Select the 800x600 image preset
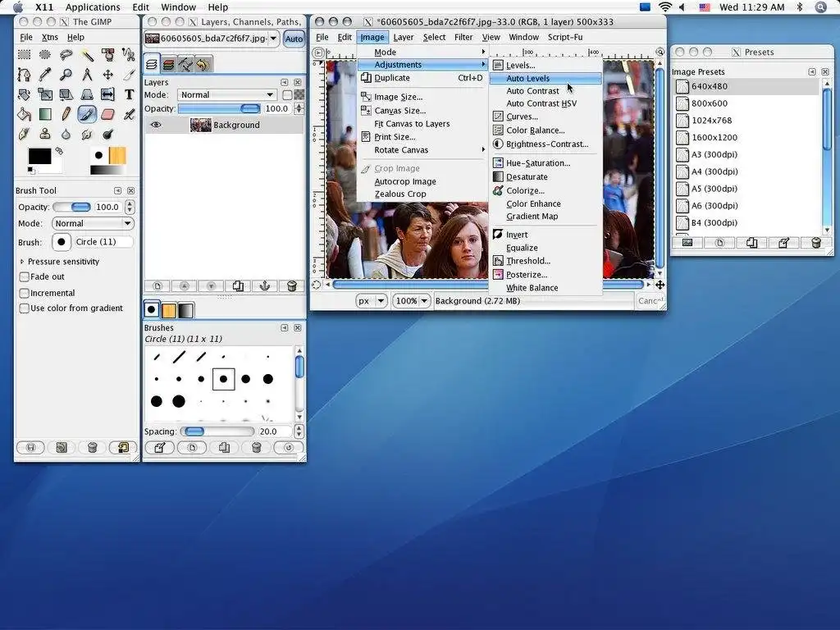Screen dimensions: 840x630 [x=709, y=103]
